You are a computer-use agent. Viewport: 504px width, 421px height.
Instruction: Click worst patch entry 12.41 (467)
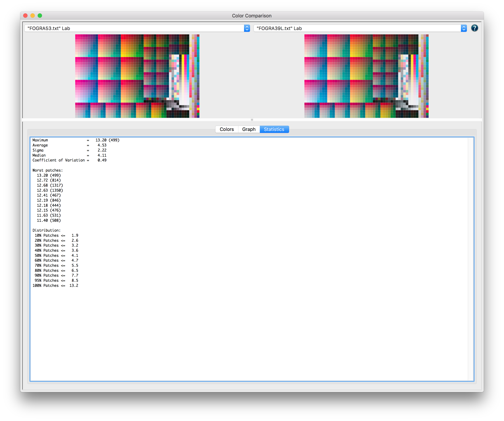pos(49,195)
